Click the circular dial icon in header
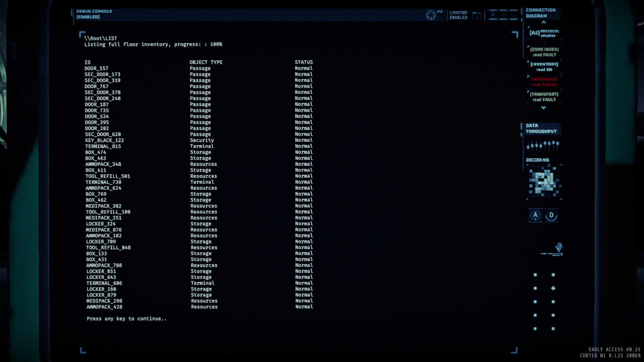The height and width of the screenshot is (362, 644). (x=431, y=15)
